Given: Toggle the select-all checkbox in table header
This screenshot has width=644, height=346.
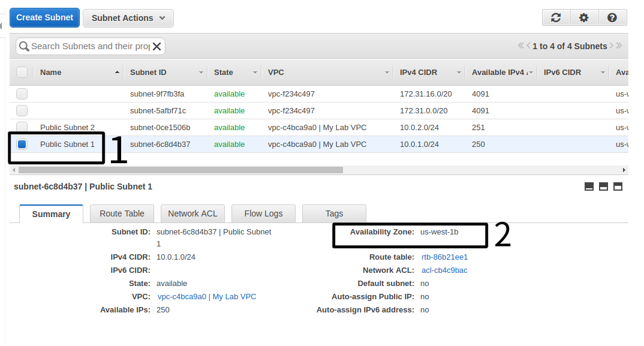Looking at the screenshot, I should point(22,73).
